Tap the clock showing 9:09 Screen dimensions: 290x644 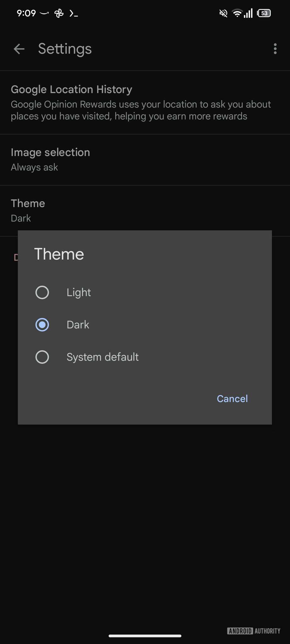point(26,13)
